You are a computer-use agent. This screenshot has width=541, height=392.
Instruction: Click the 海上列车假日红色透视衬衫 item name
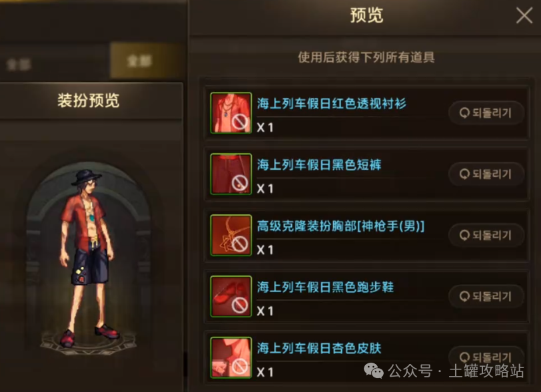(x=332, y=103)
